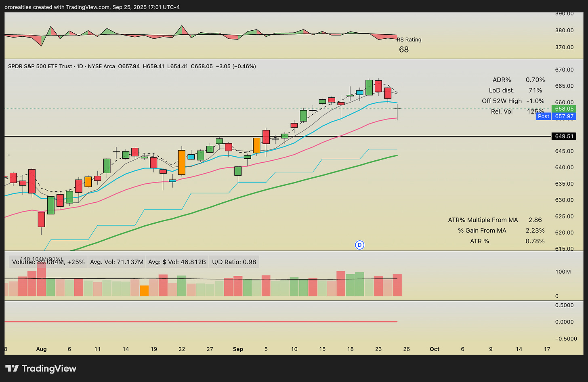Click the 0.5000 label on the bottom pane axis

(x=565, y=305)
